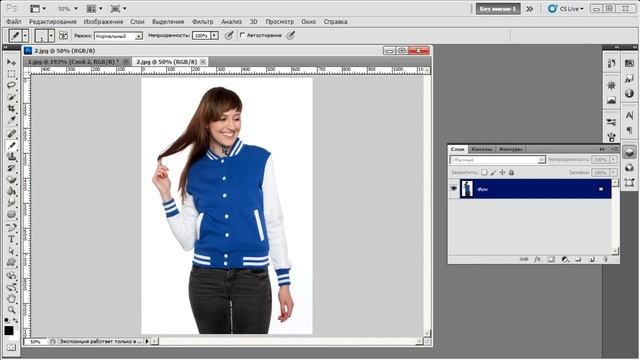Image resolution: width=640 pixels, height=360 pixels.
Task: Select the Clone Stamp tool
Action: 11,156
